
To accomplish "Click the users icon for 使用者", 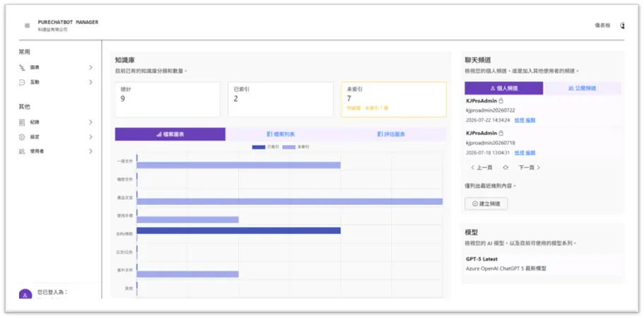I will (22, 151).
